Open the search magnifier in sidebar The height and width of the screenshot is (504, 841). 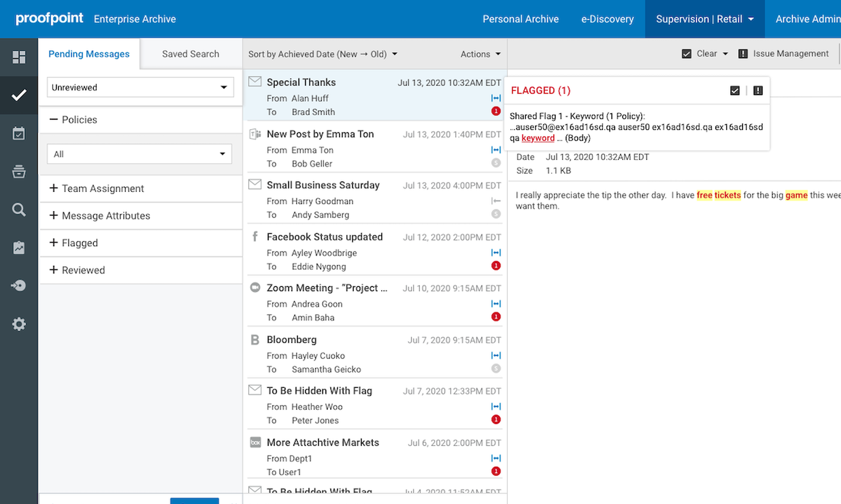(19, 209)
